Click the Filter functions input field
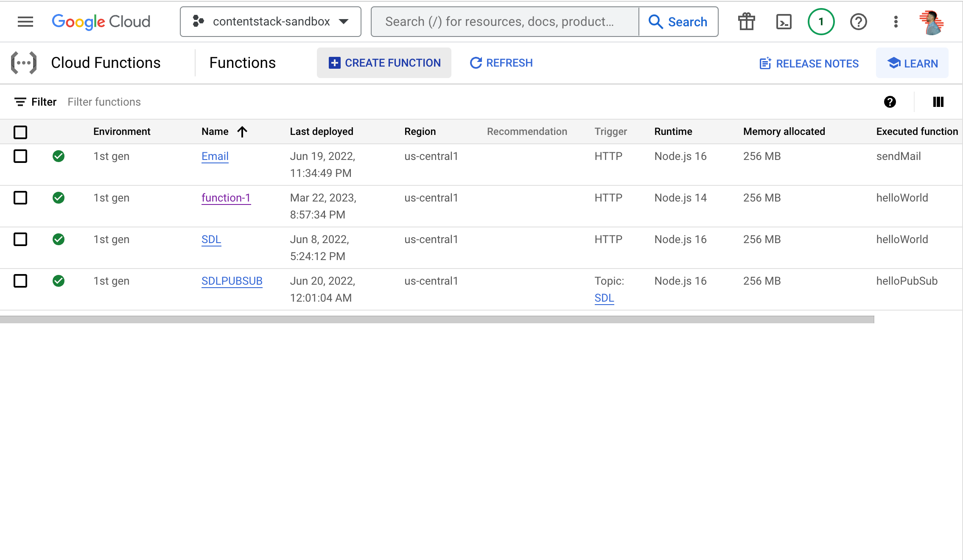 pos(104,102)
